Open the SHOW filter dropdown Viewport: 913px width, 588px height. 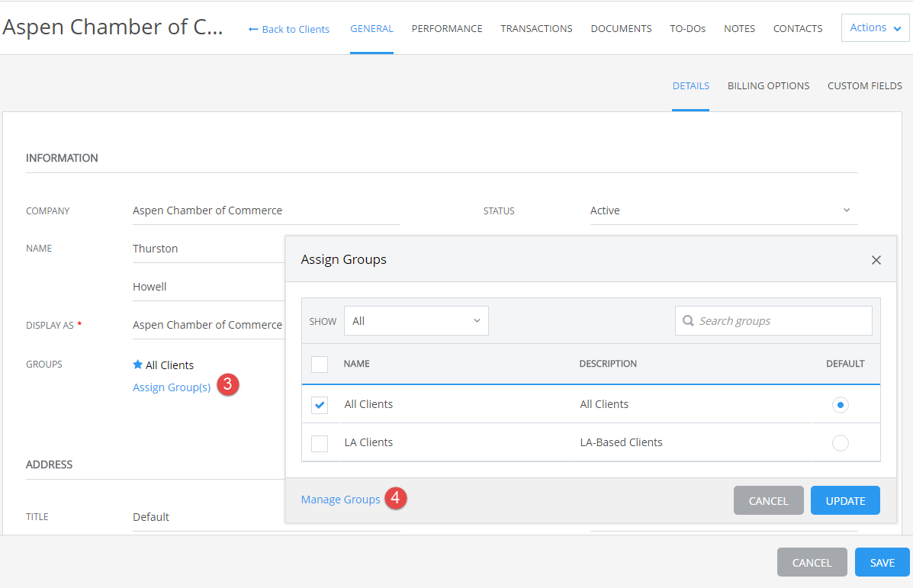point(416,320)
